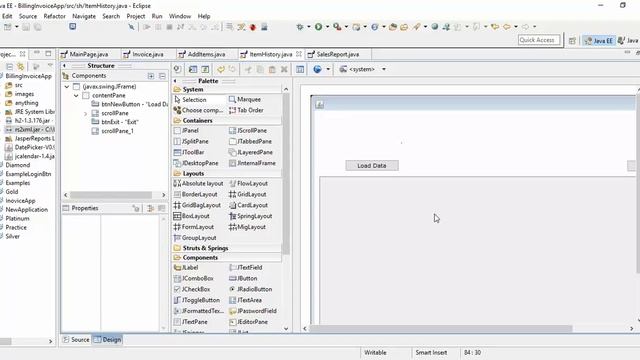Open the Tab Order tool

click(246, 110)
